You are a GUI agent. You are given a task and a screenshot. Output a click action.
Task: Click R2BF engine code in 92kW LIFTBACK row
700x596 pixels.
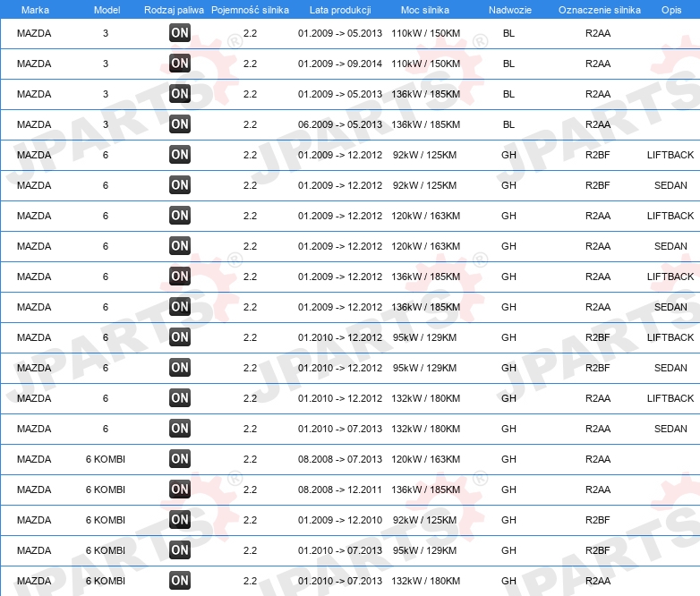click(x=597, y=155)
